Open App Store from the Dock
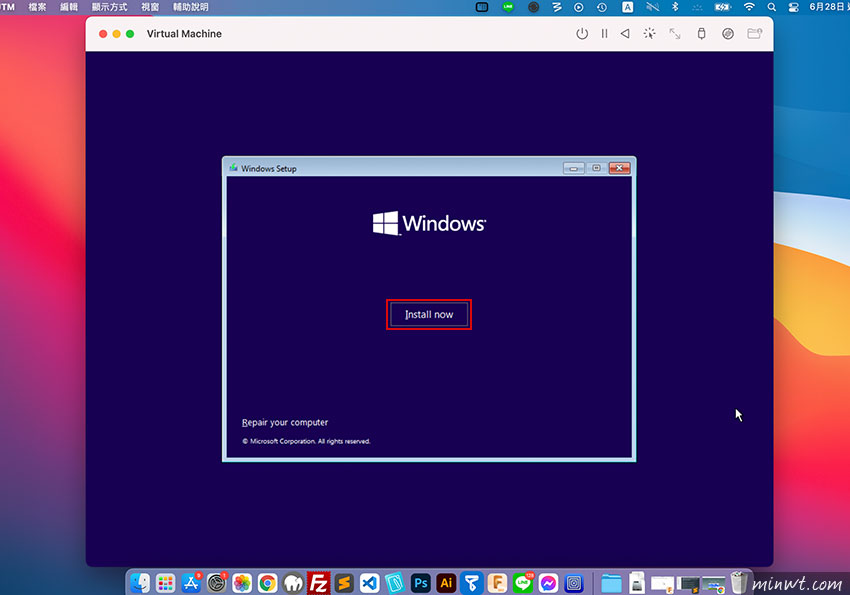 click(x=191, y=583)
